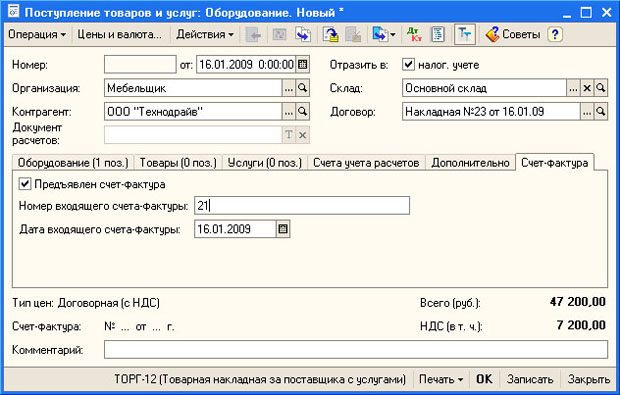
Task: Click Контрагент field ООО "Технодрайв"
Action: pyautogui.click(x=193, y=112)
